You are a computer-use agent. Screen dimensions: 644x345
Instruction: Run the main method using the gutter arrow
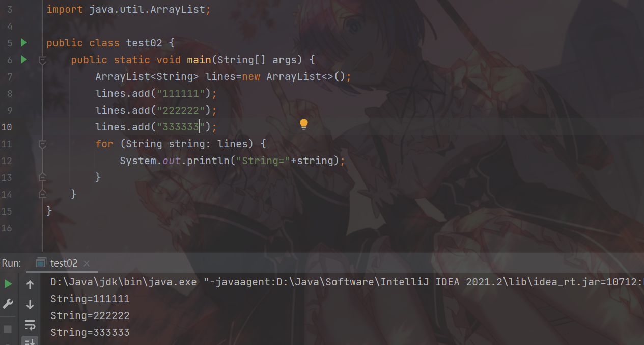(23, 60)
